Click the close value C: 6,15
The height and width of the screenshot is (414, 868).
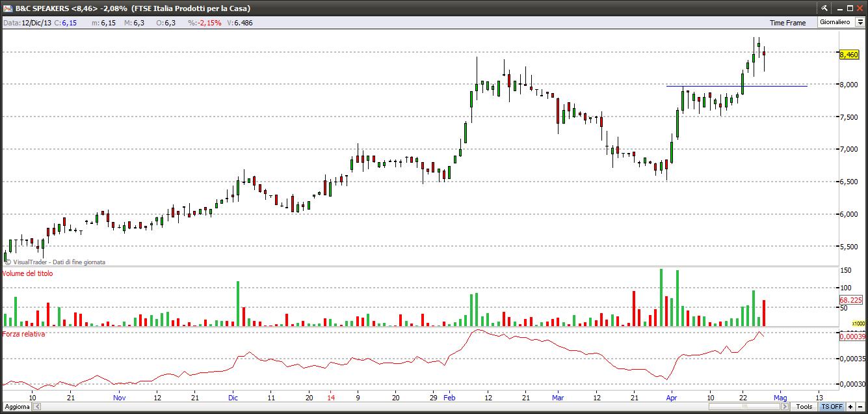coord(65,23)
